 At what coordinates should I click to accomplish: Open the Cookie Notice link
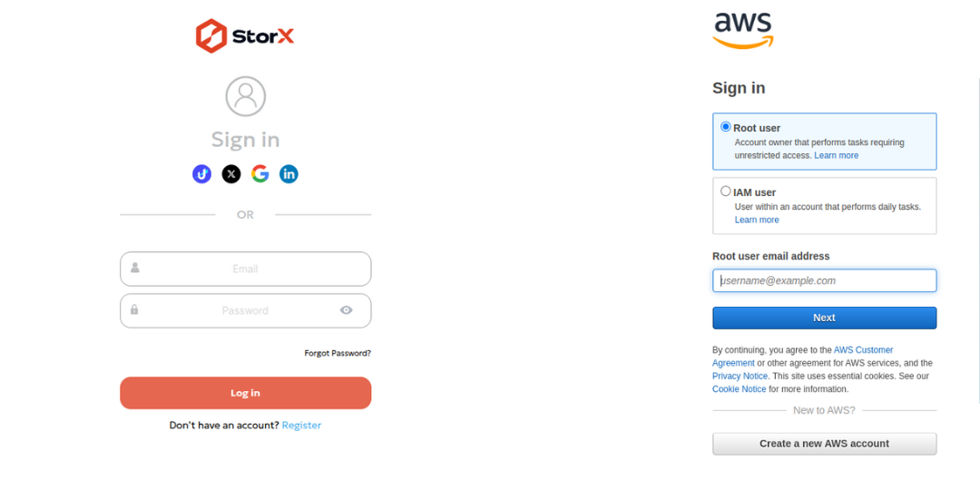(x=740, y=389)
